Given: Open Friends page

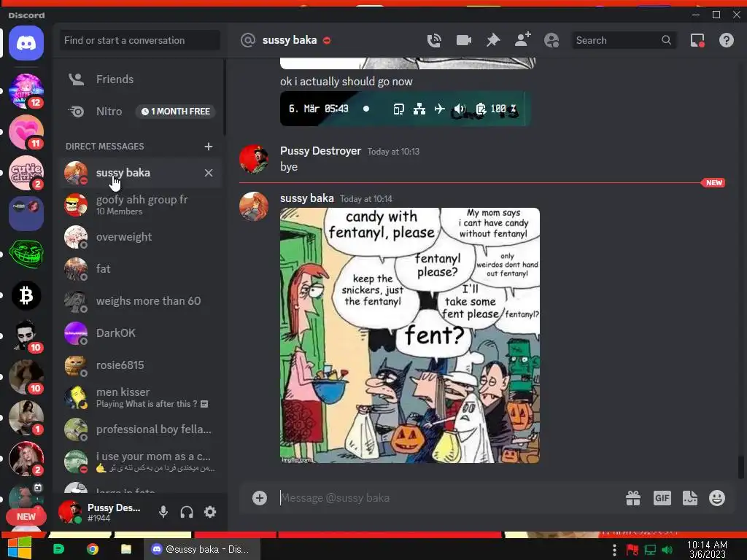Looking at the screenshot, I should pos(142,79).
